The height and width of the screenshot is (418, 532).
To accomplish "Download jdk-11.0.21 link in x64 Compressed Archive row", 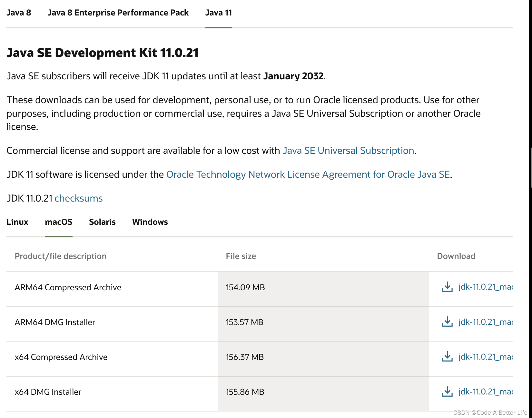I will pyautogui.click(x=486, y=356).
